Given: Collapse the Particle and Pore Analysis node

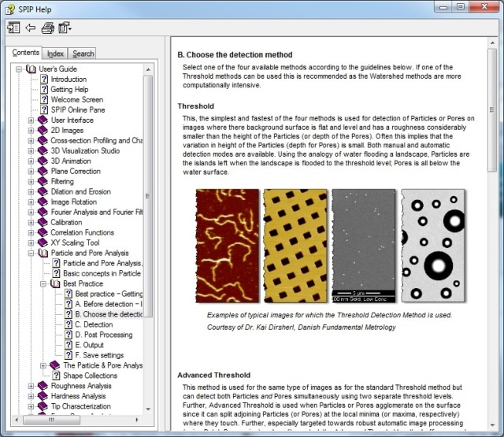Looking at the screenshot, I should 31,254.
